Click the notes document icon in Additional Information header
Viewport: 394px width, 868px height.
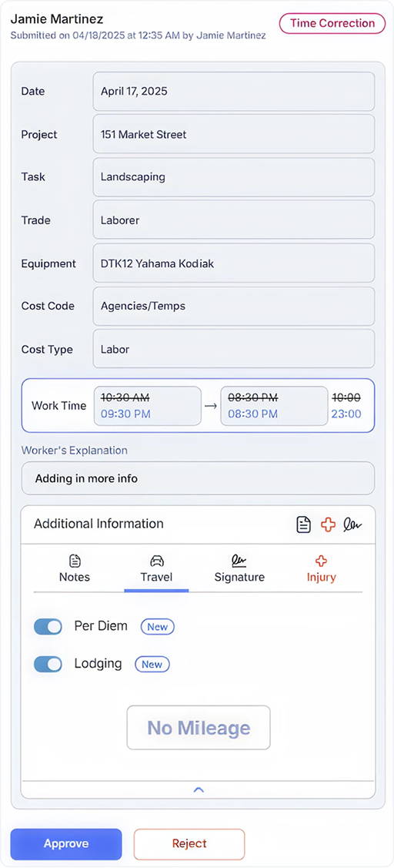tap(303, 524)
